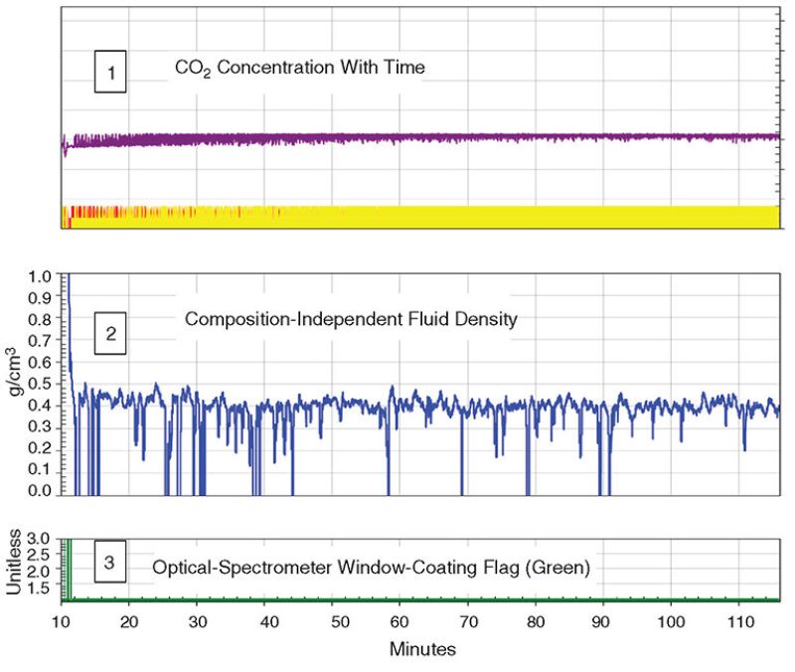Click the red-orange segment at the yellow band's start

coord(66,217)
